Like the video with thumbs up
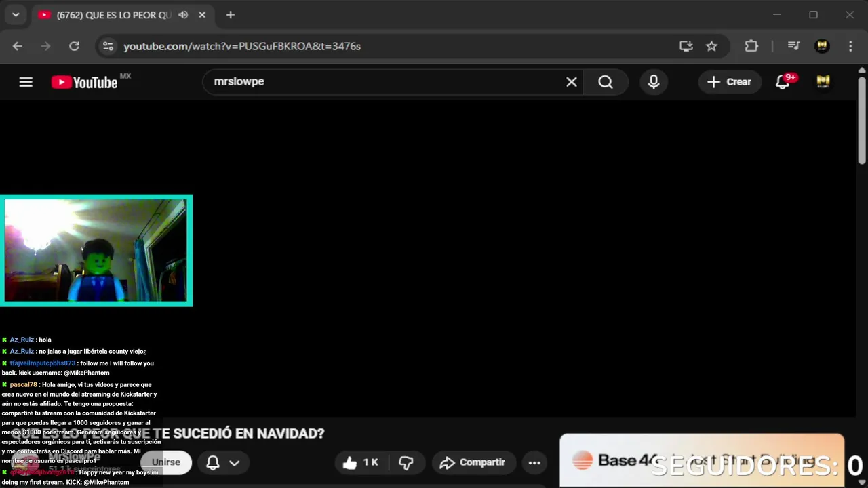The height and width of the screenshot is (488, 868). pos(361,462)
